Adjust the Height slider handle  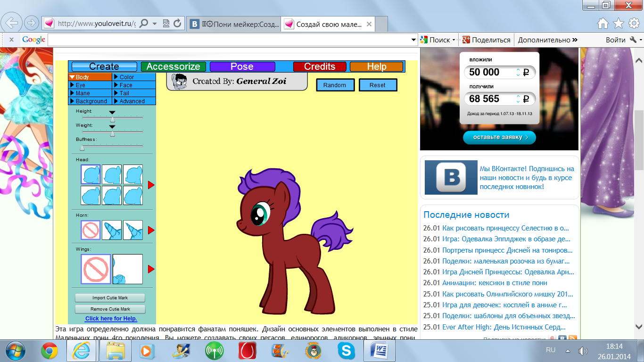(113, 120)
